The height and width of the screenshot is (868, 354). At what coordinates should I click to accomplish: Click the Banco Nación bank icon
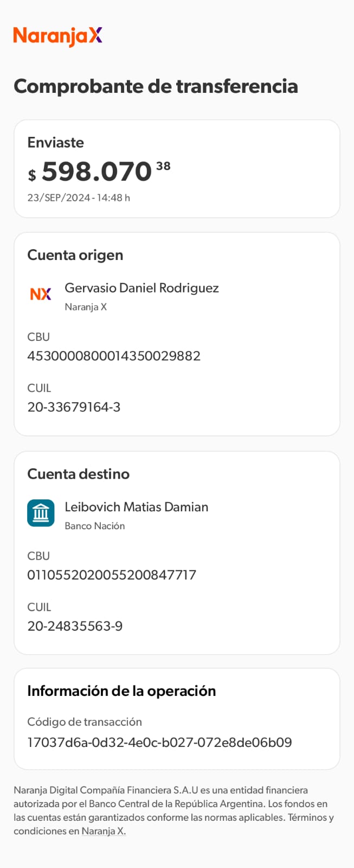pyautogui.click(x=41, y=513)
